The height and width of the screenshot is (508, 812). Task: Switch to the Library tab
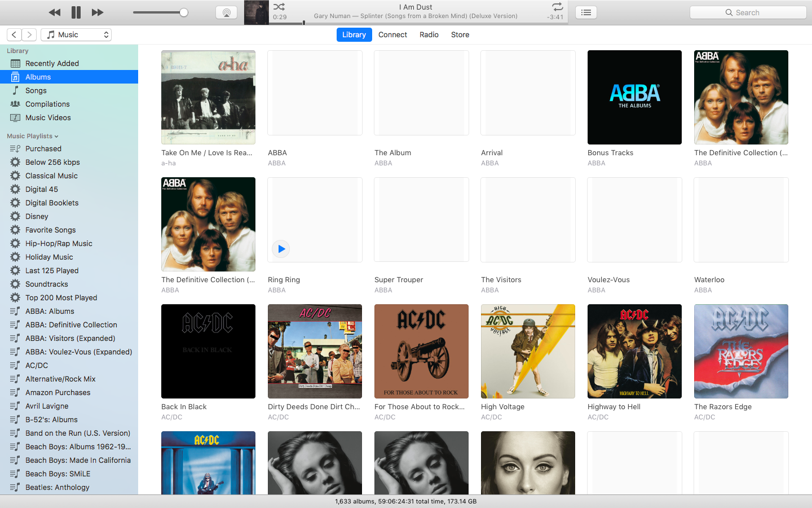click(354, 35)
